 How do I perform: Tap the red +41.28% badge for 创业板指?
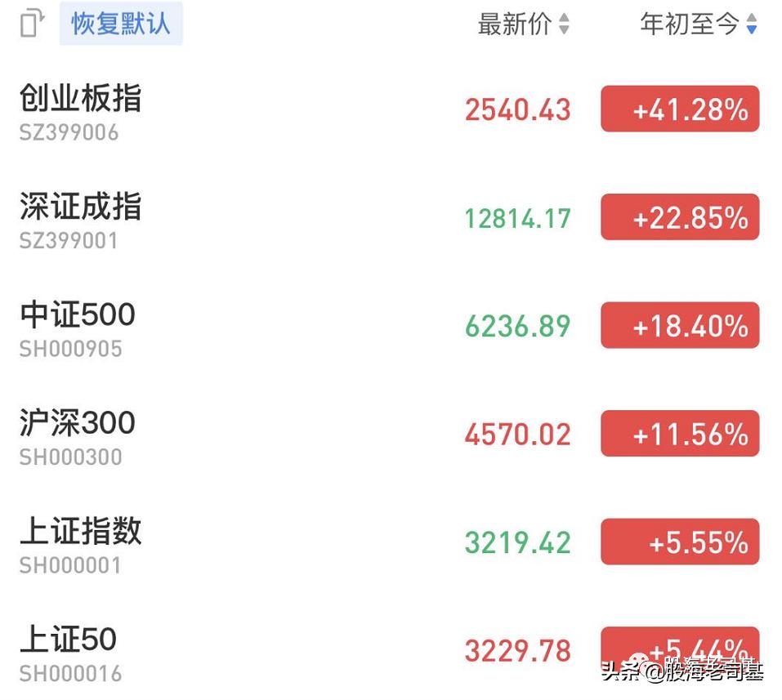coord(680,109)
